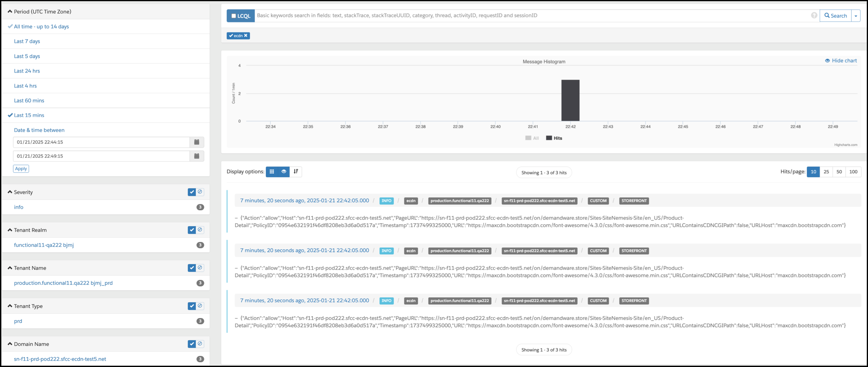Click production.functional11.qa222 badge on third entry
868x367 pixels.
pos(460,301)
